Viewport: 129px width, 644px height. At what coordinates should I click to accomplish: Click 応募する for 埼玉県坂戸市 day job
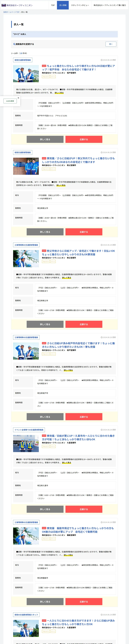coord(84,417)
